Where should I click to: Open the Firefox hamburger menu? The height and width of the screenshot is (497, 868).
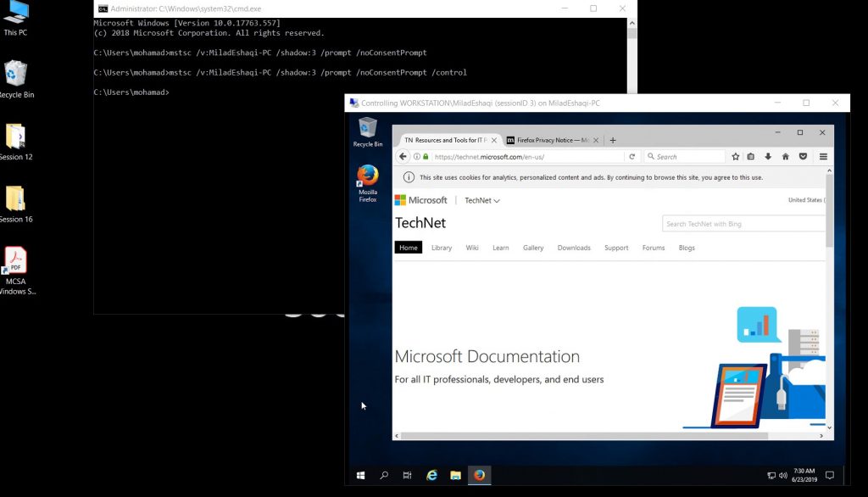[x=823, y=157]
